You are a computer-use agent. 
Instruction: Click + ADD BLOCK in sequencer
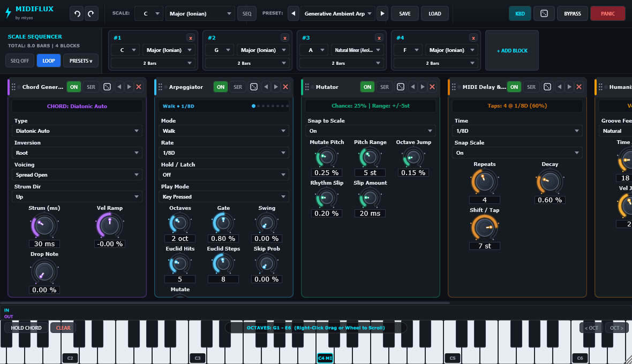pos(512,51)
